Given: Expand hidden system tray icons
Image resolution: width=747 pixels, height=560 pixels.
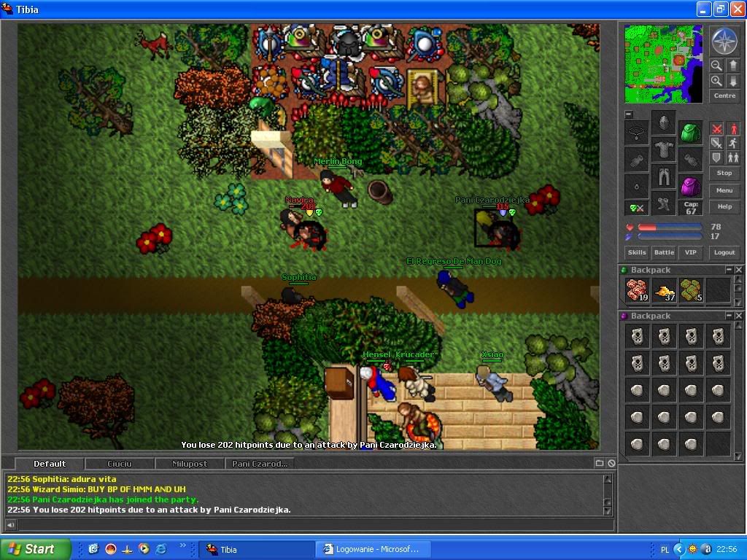Looking at the screenshot, I should 678,550.
